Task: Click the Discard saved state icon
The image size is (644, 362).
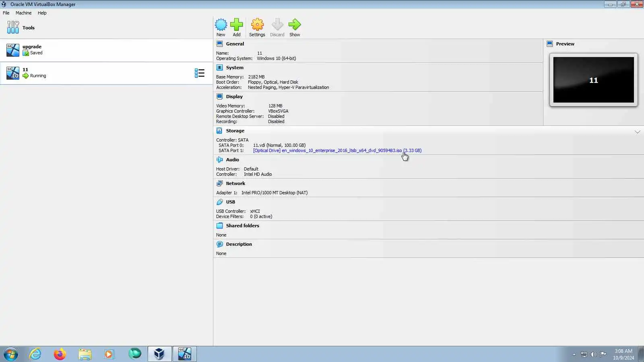Action: pyautogui.click(x=277, y=25)
